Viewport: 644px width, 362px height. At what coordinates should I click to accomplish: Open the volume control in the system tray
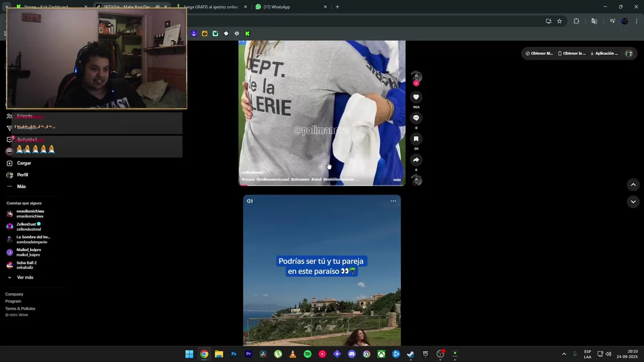608,354
